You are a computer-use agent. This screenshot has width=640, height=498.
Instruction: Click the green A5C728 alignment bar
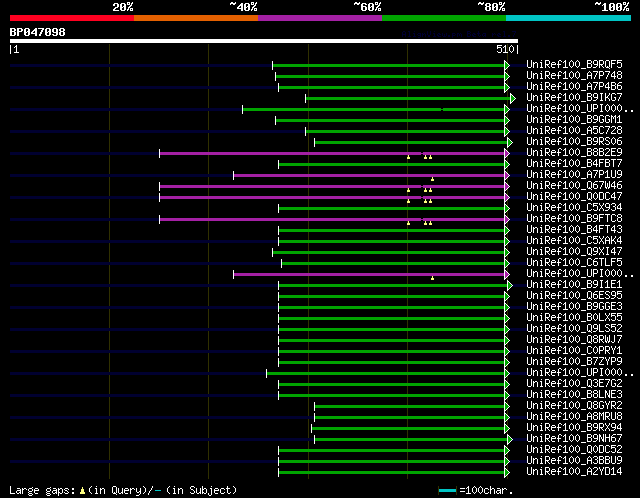coord(405,131)
